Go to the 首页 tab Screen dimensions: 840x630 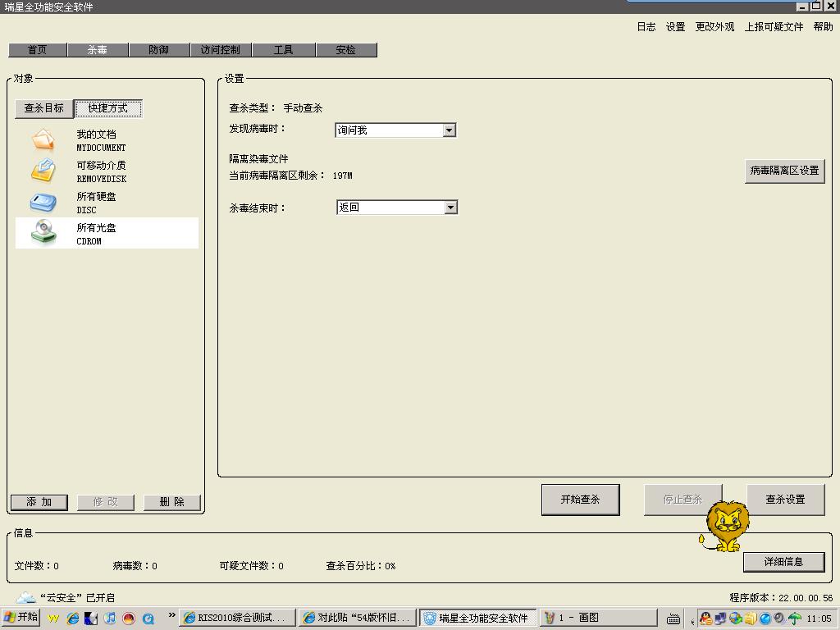(x=38, y=50)
